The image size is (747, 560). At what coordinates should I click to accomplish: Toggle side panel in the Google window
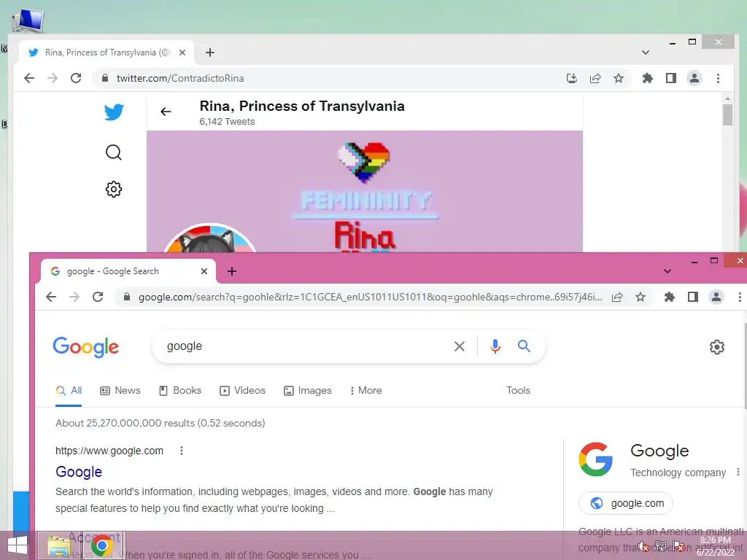[x=693, y=297]
